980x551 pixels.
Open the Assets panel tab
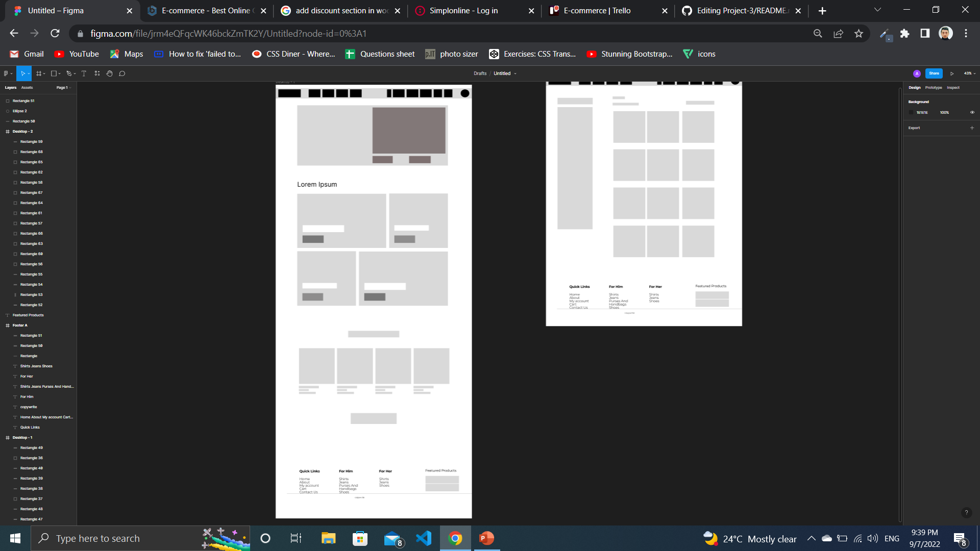point(27,87)
